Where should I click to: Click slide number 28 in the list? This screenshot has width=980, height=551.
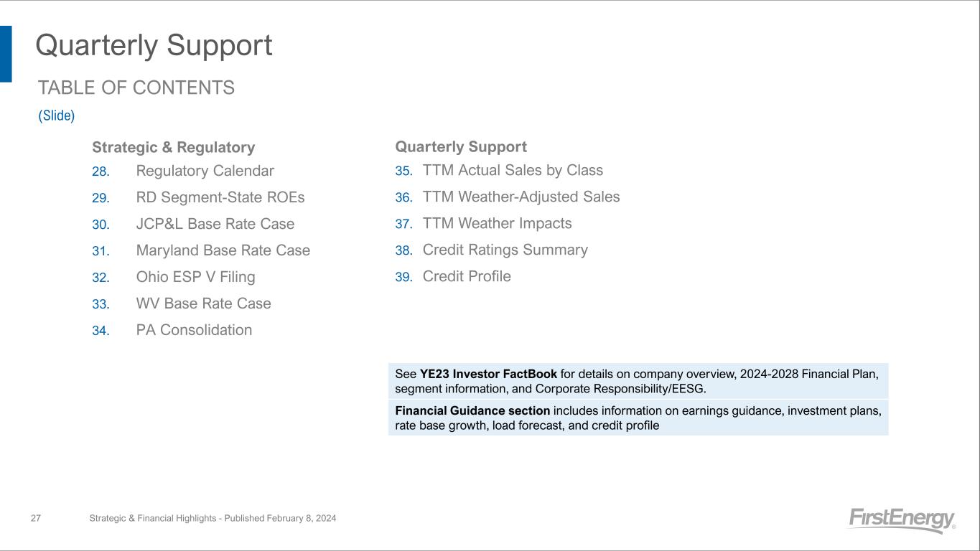coord(101,171)
